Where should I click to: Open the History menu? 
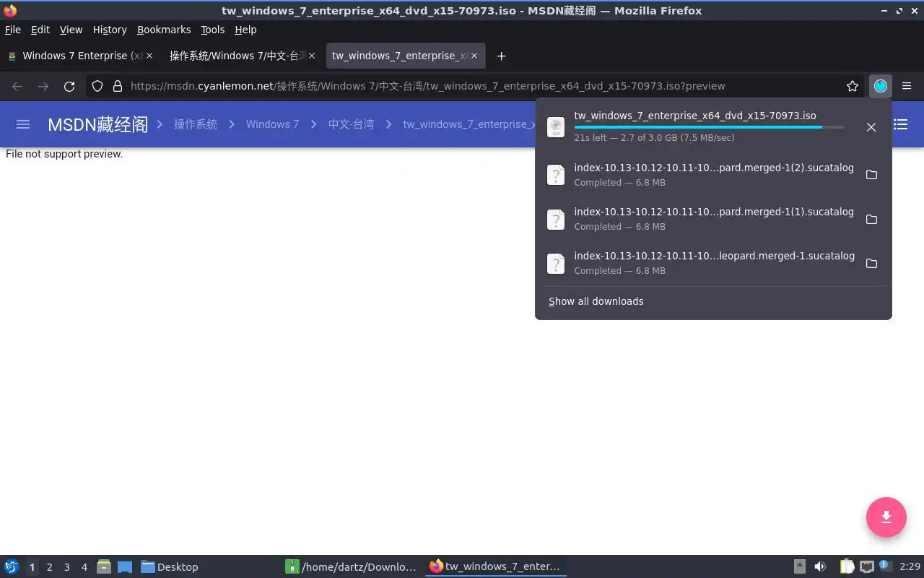point(110,30)
